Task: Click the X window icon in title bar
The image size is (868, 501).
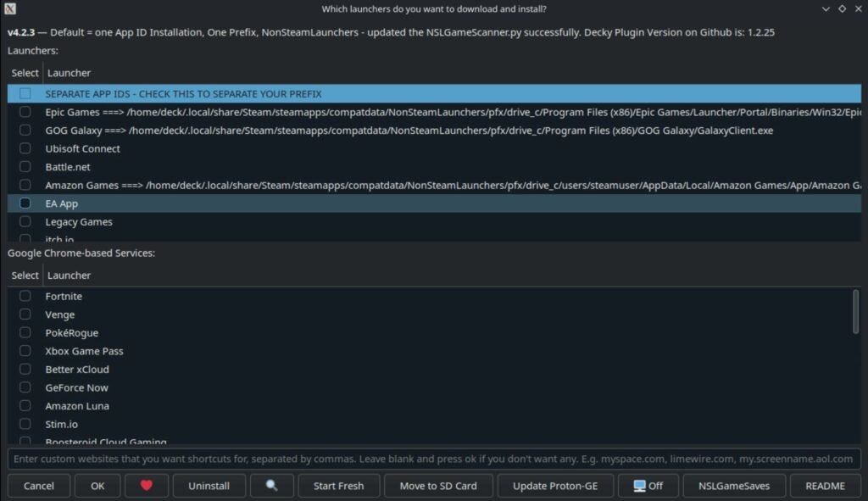Action: 10,8
